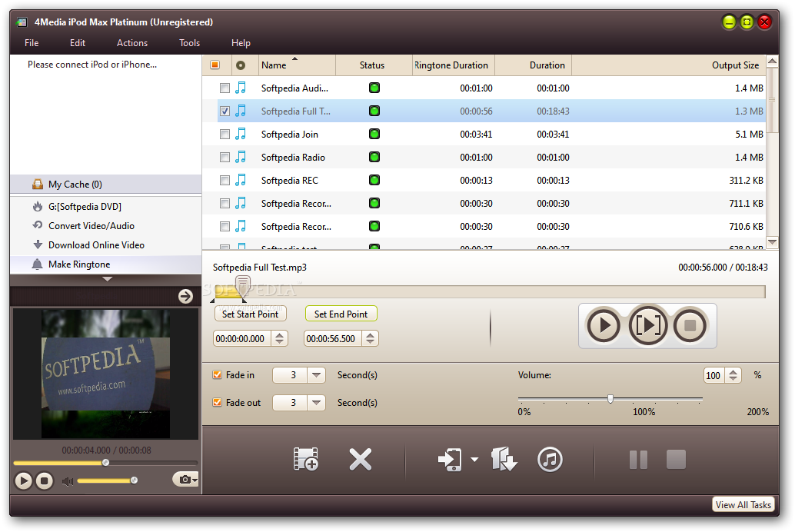Click the preview volume slider

coord(106,480)
